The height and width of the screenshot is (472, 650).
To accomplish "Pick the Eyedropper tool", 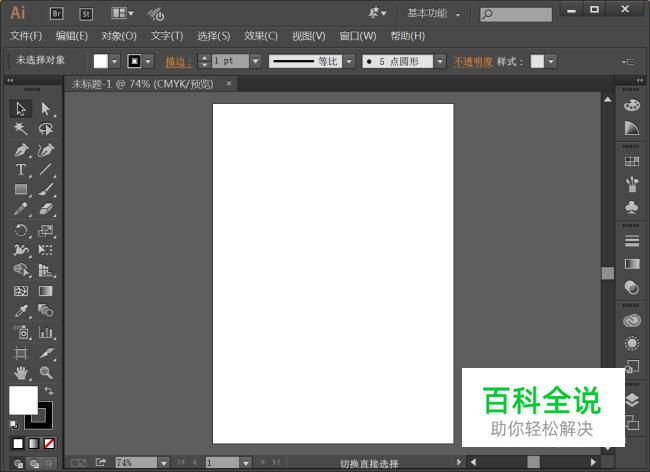I will (21, 311).
